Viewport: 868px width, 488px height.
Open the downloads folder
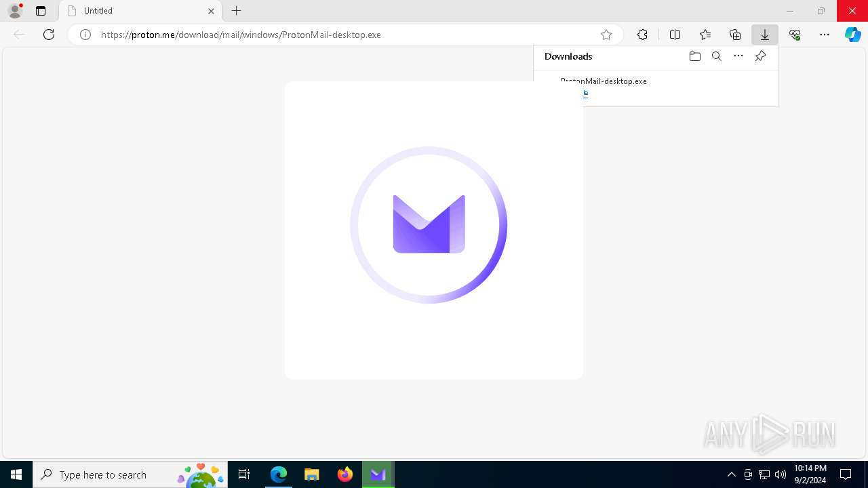coord(694,56)
